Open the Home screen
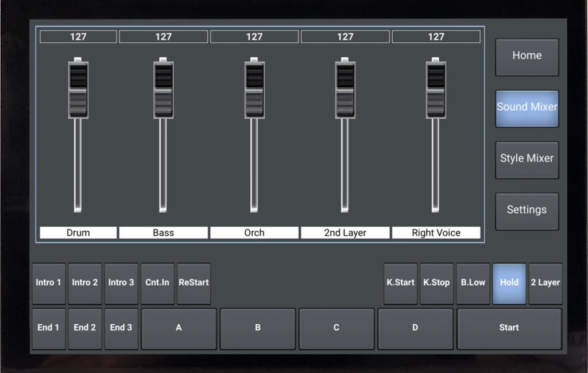588x373 pixels. coord(527,56)
